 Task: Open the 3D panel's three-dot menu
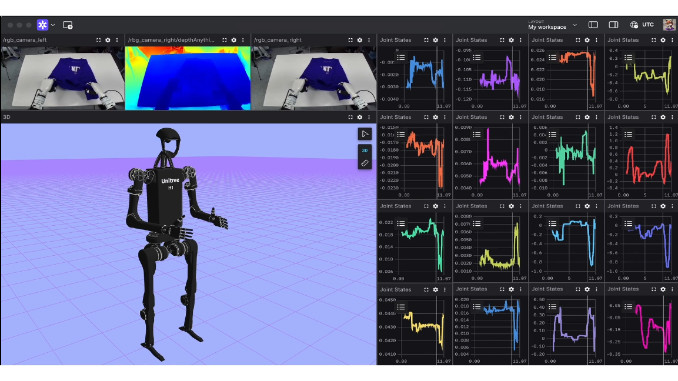tap(369, 117)
